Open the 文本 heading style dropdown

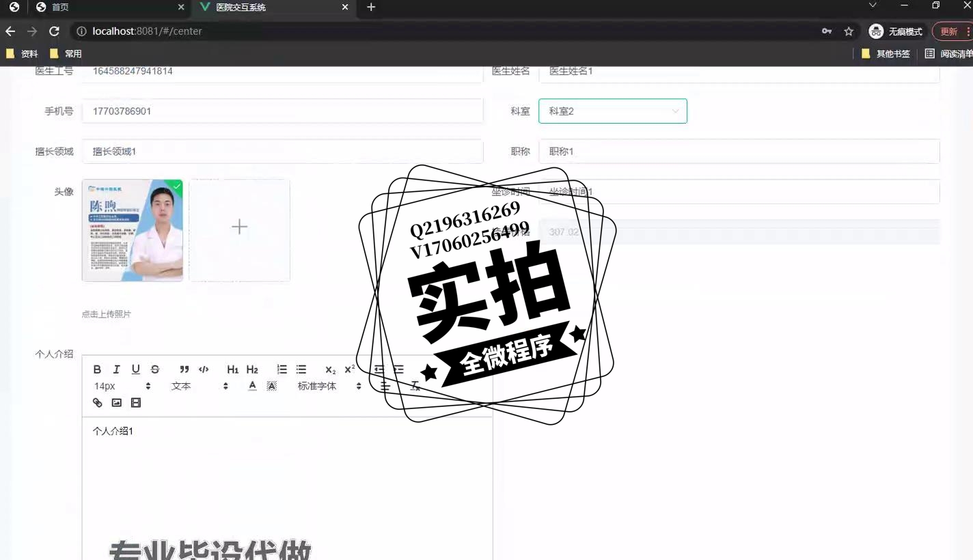coord(200,386)
